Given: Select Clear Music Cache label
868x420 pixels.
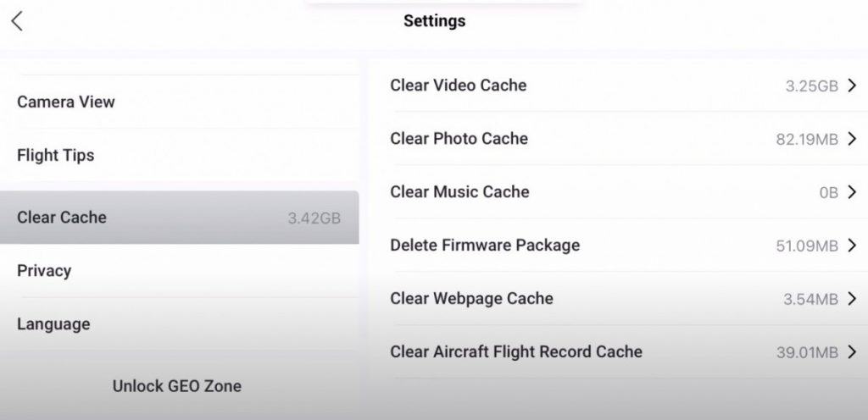Looking at the screenshot, I should click(x=459, y=191).
